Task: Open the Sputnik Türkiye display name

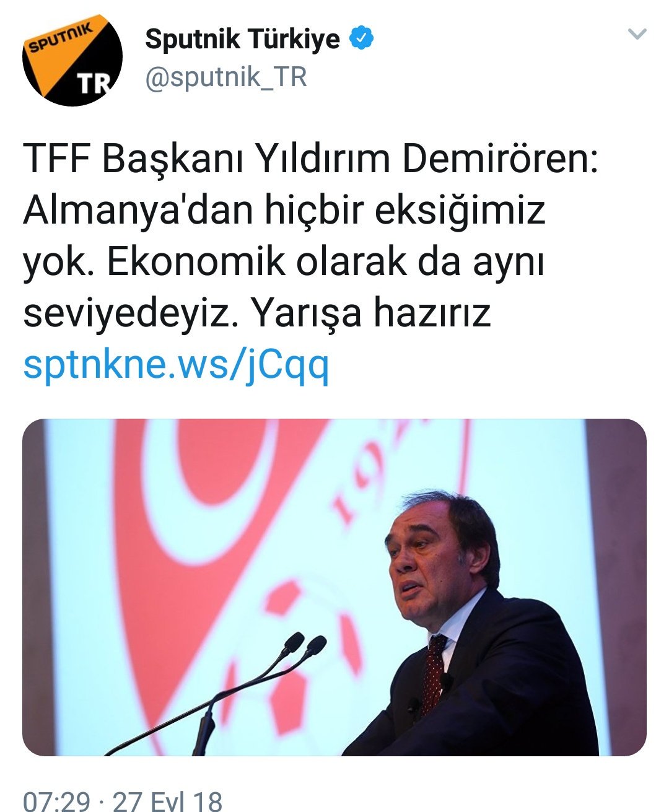Action: 242,39
